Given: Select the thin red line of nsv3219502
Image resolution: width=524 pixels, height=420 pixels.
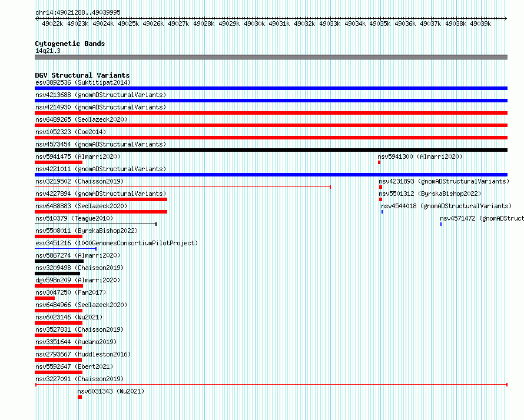Looking at the screenshot, I should tap(183, 187).
